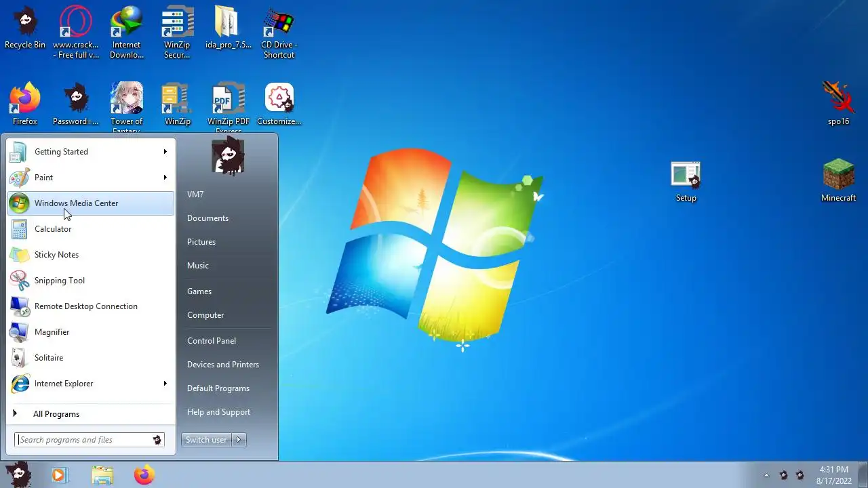The width and height of the screenshot is (868, 488).
Task: Launch Minecraft from the desktop icon
Action: 839,180
